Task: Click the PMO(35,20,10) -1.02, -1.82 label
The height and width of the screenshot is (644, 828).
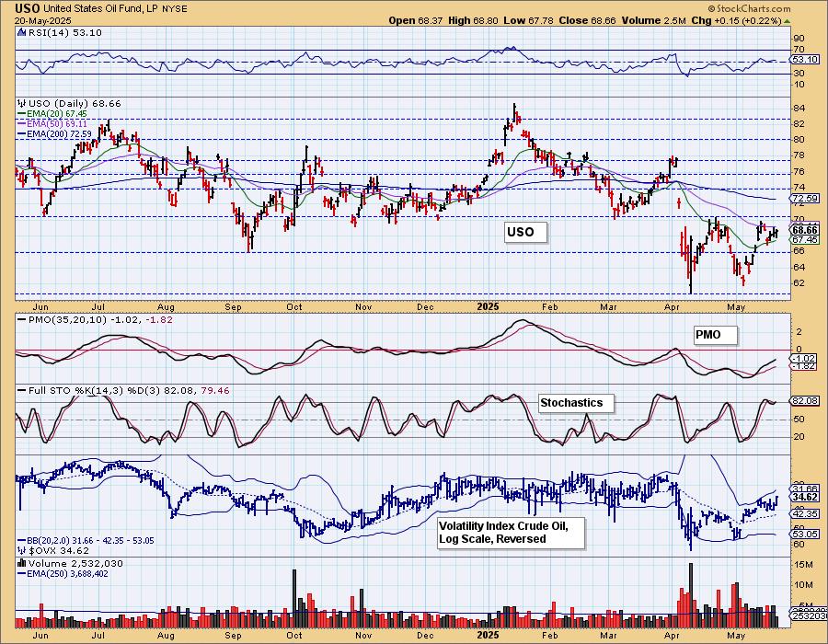Action: (x=100, y=319)
